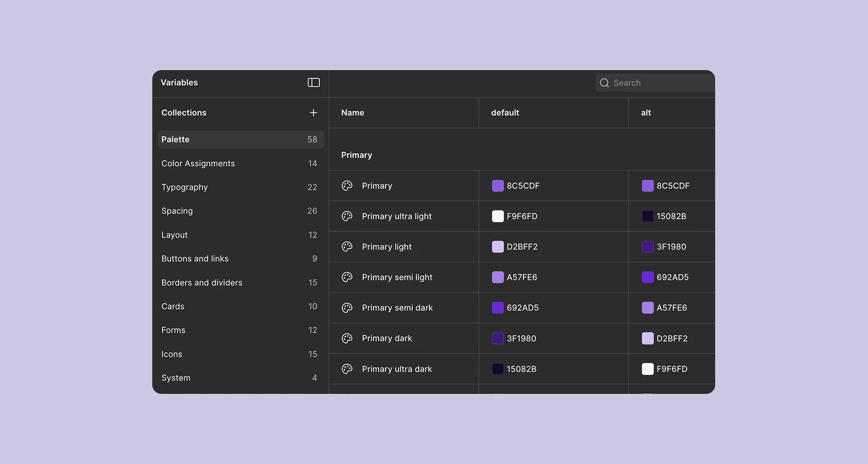Viewport: 868px width, 464px height.
Task: Open the Color Assignments collection
Action: click(x=198, y=163)
